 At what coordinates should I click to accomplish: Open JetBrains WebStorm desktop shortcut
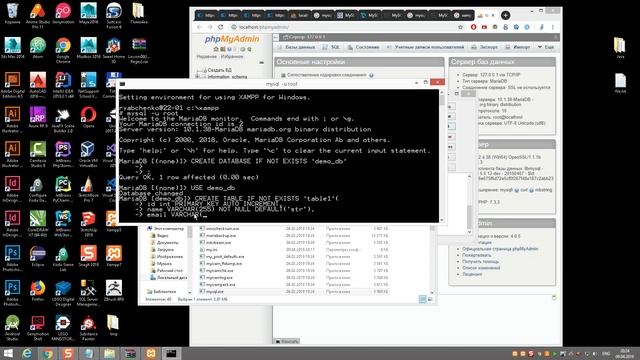click(x=63, y=224)
